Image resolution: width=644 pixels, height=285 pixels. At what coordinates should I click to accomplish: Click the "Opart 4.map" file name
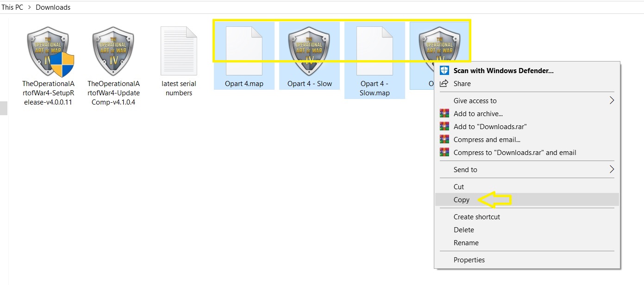(244, 84)
